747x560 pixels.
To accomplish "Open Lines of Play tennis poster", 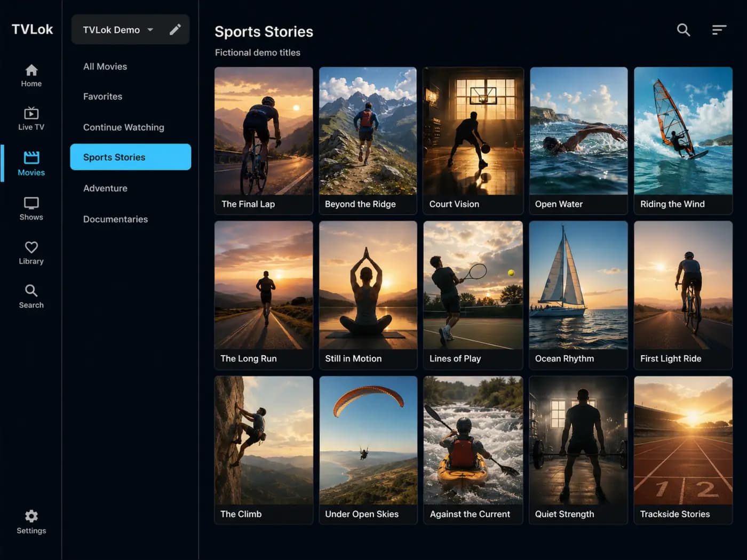I will [473, 295].
